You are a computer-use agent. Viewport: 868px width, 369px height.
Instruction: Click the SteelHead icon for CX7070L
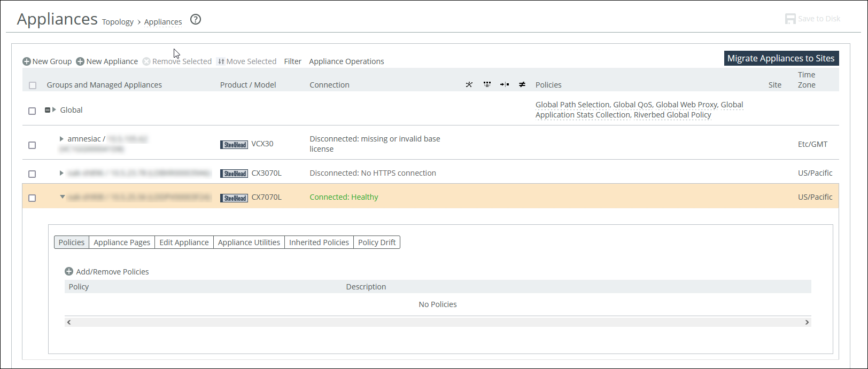click(x=234, y=198)
